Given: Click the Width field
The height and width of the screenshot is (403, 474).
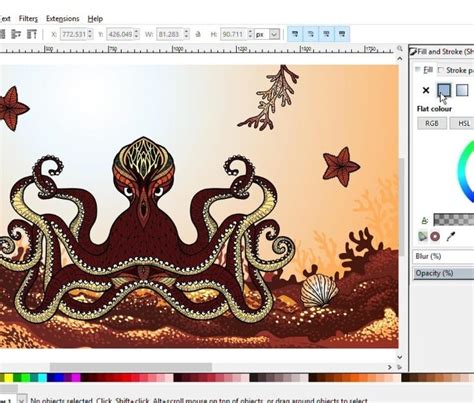Looking at the screenshot, I should (170, 34).
